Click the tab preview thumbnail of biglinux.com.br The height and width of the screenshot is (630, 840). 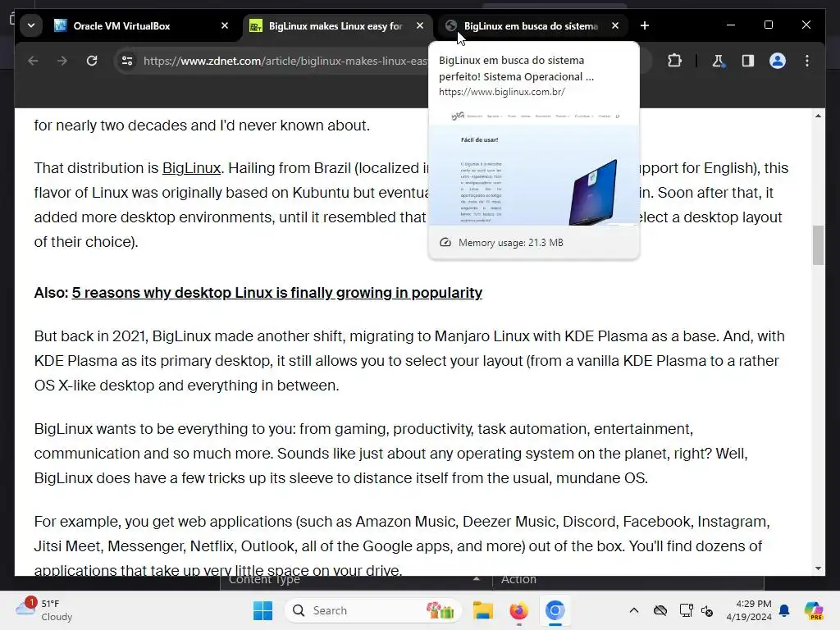pyautogui.click(x=533, y=167)
